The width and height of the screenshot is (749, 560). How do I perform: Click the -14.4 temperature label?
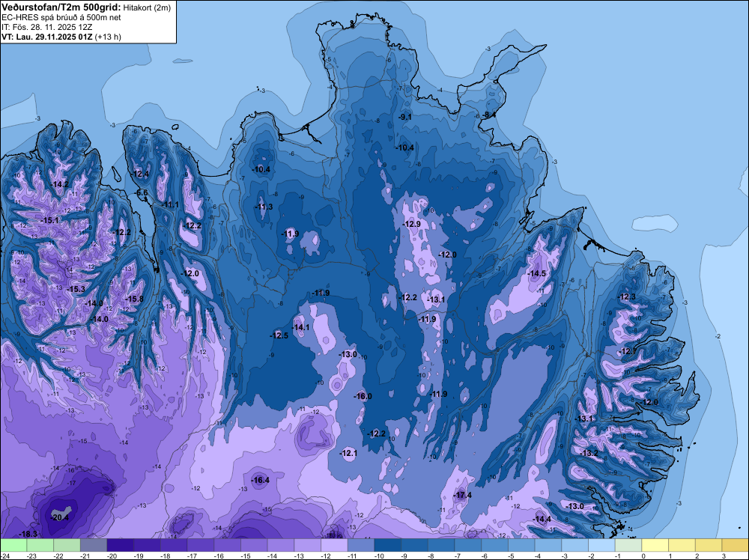tap(542, 520)
